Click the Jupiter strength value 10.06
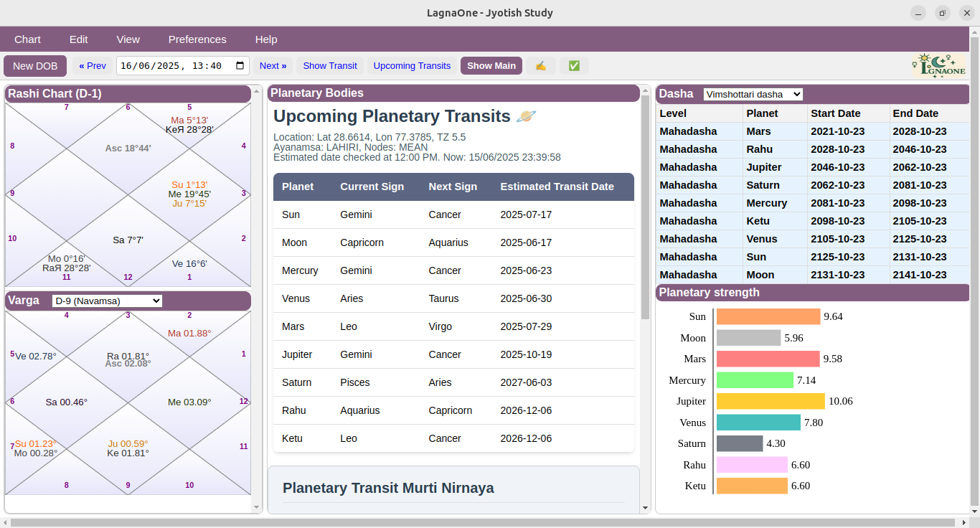Viewport: 980px width, 528px height. (x=841, y=401)
